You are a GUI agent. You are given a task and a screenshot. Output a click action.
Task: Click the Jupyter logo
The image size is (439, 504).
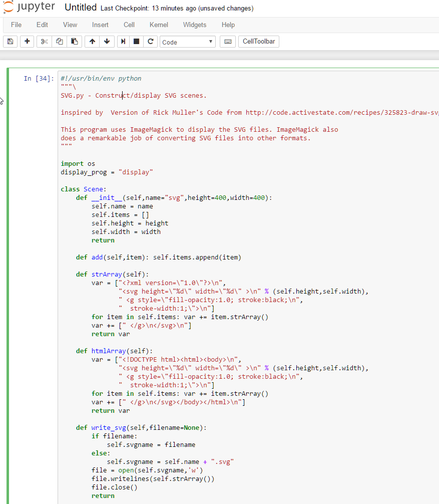click(x=29, y=7)
